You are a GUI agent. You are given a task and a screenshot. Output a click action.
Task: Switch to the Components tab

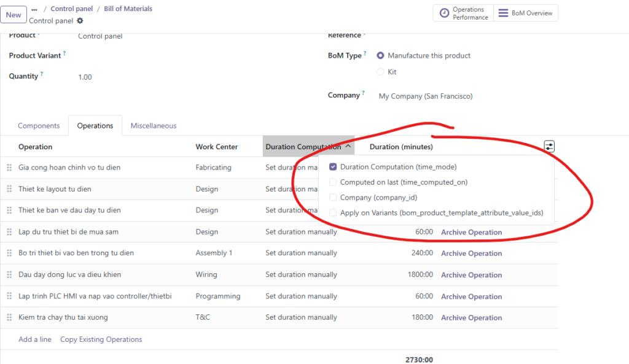click(x=39, y=126)
